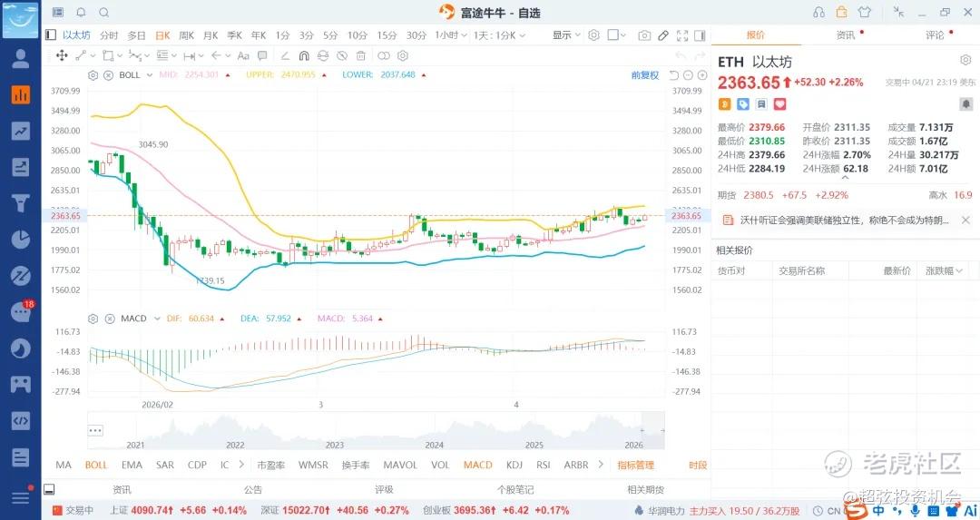The width and height of the screenshot is (980, 520).
Task: Open 指标管理 indicator management
Action: (x=635, y=465)
